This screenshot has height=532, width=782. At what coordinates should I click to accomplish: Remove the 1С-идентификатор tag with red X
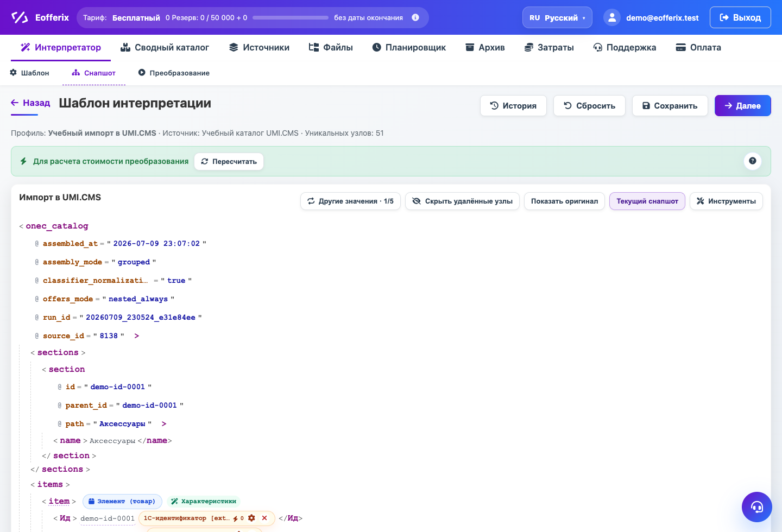click(264, 518)
